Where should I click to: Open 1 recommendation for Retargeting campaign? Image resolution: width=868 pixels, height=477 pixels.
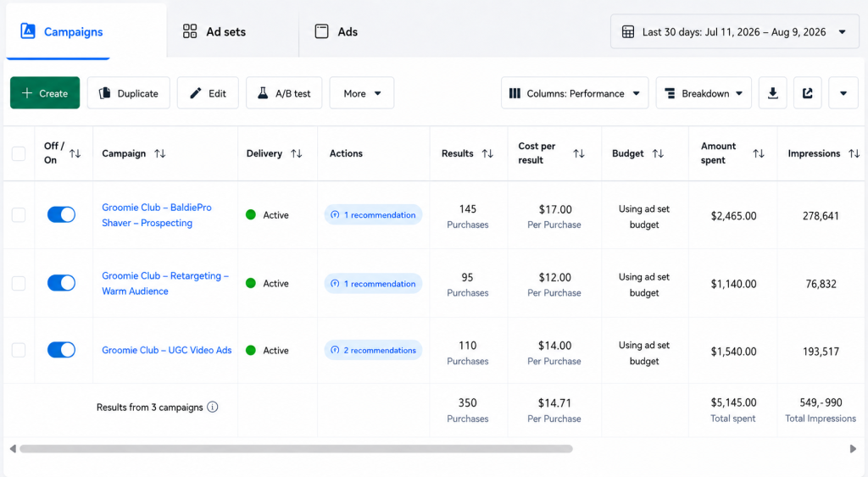pyautogui.click(x=373, y=283)
